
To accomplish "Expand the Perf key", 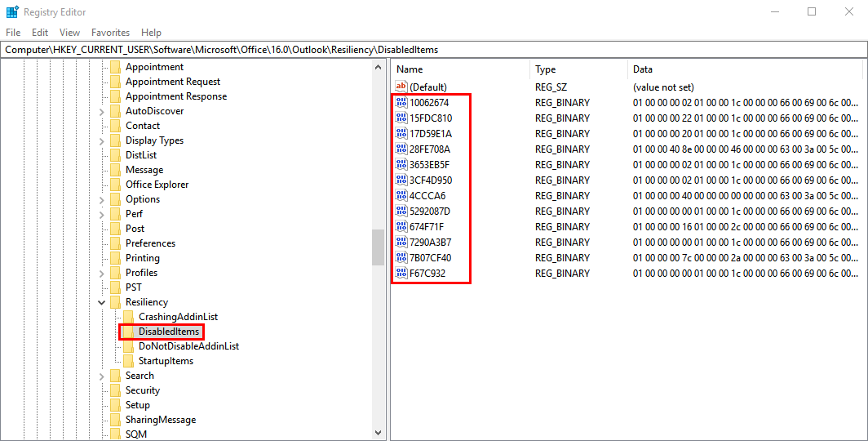I will click(101, 214).
